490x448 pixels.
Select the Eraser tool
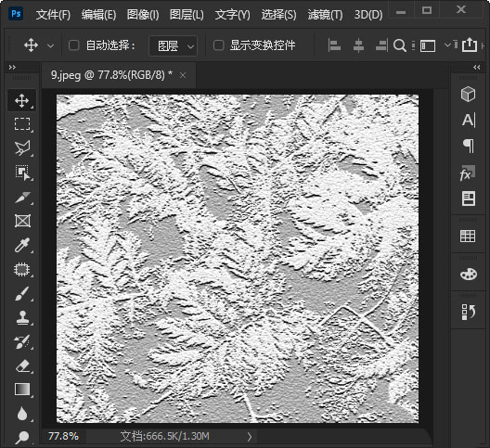22,365
